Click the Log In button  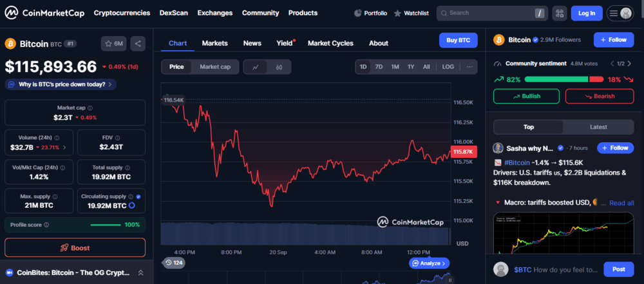click(x=587, y=13)
